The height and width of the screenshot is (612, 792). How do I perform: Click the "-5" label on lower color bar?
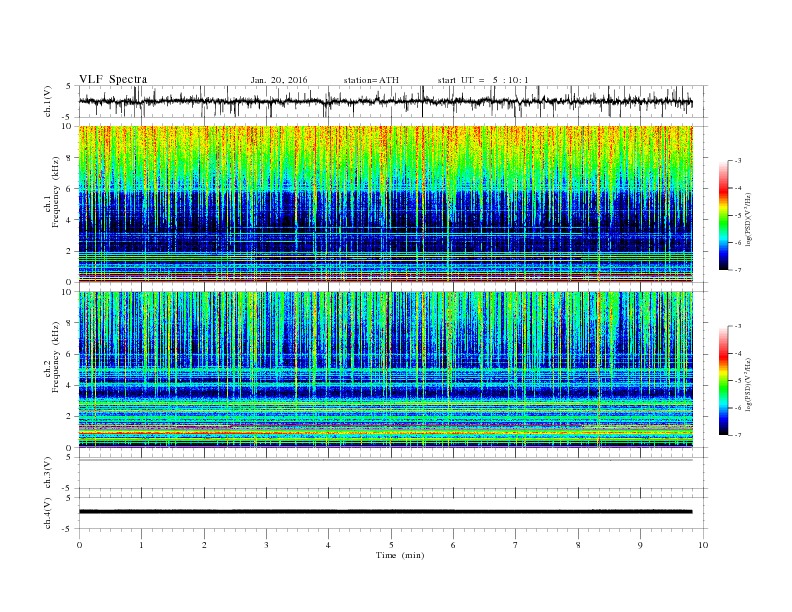point(737,381)
